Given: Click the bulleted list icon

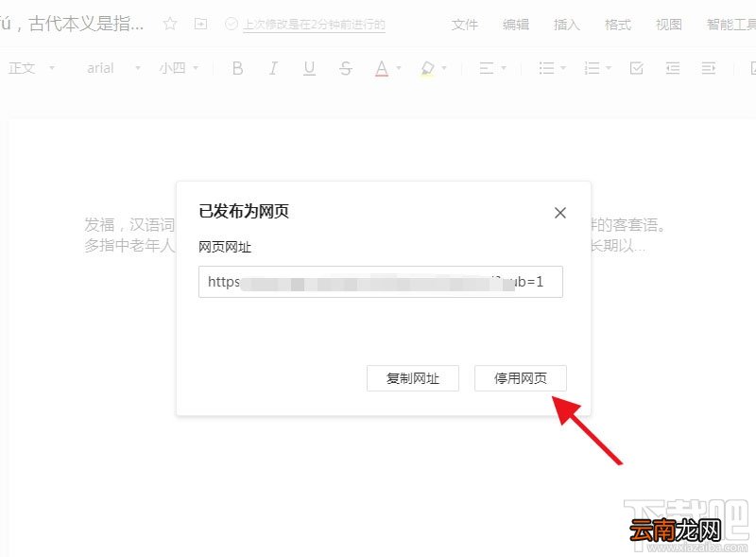Looking at the screenshot, I should click(x=546, y=68).
